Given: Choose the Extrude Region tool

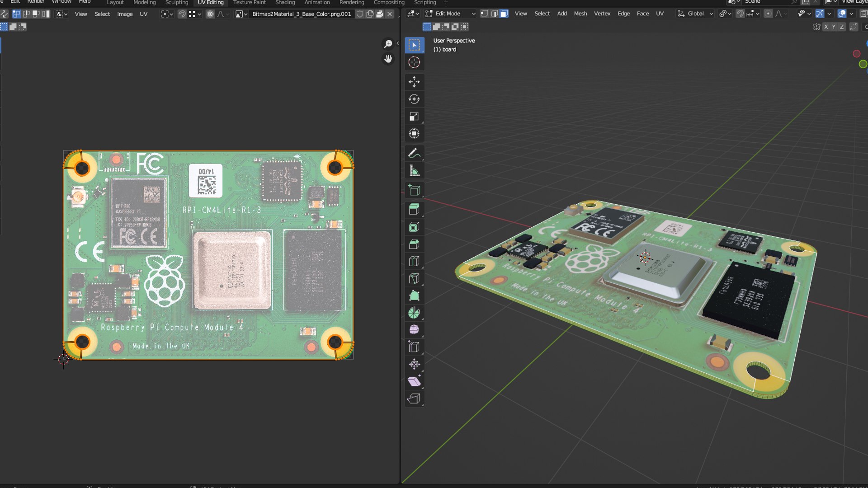Looking at the screenshot, I should pos(414,209).
